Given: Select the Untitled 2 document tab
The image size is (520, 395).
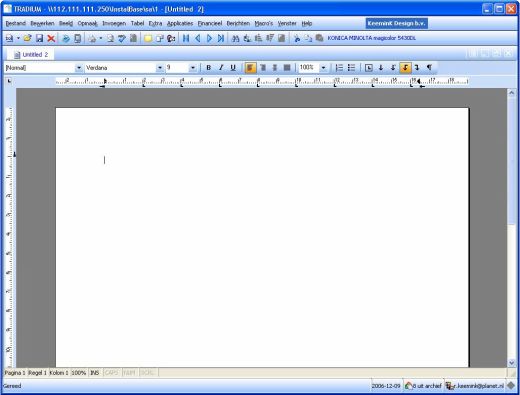Looking at the screenshot, I should click(x=31, y=54).
